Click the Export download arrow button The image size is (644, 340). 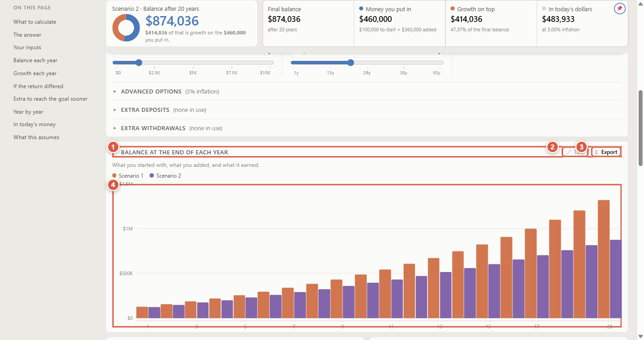(x=606, y=152)
